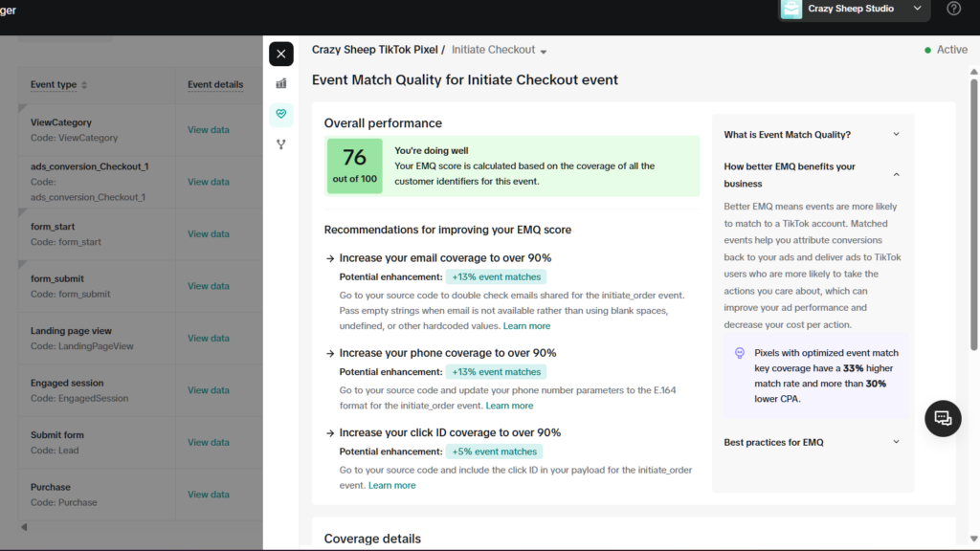Close the Event Match Quality side panel
The image size is (980, 551).
pos(280,55)
